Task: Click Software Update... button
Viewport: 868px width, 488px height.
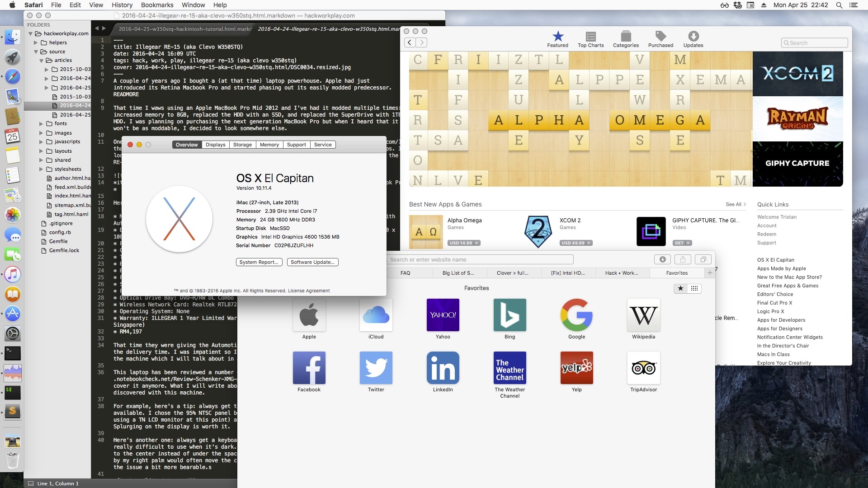Action: [x=312, y=262]
